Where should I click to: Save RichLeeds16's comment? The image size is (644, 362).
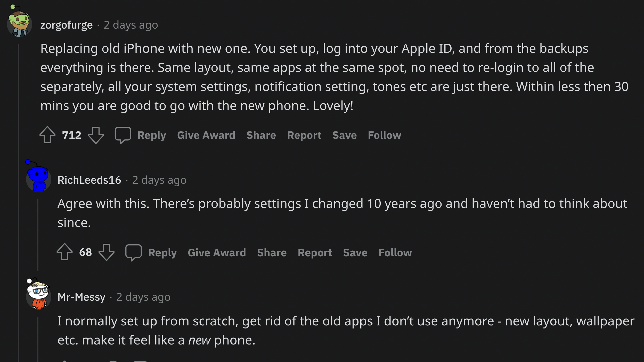(355, 252)
